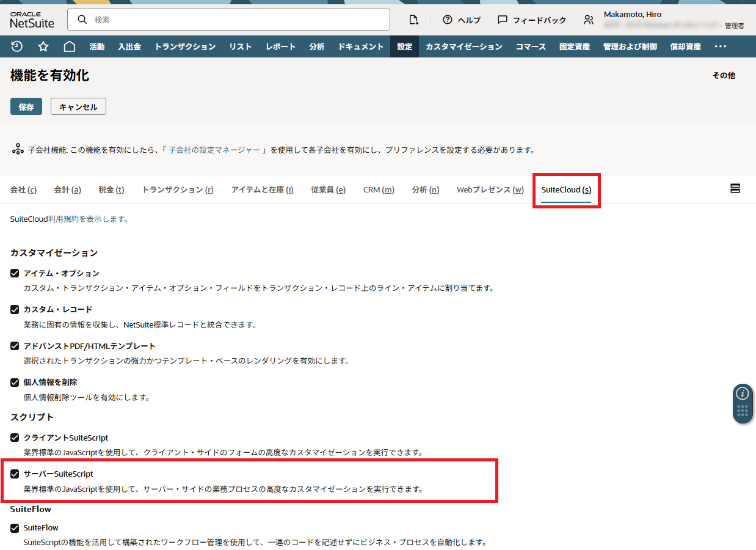The image size is (756, 550).
Task: Toggle the 個人情報を削除 checkbox
Action: (x=15, y=382)
